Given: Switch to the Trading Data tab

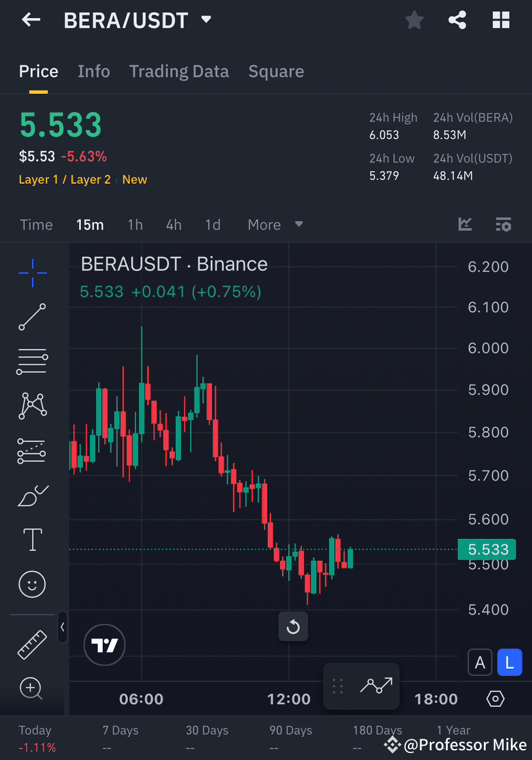Looking at the screenshot, I should [x=179, y=71].
